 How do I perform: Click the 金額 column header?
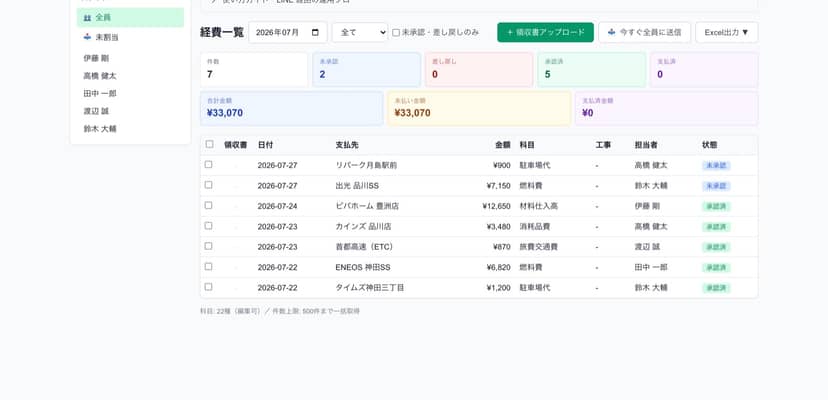click(503, 145)
